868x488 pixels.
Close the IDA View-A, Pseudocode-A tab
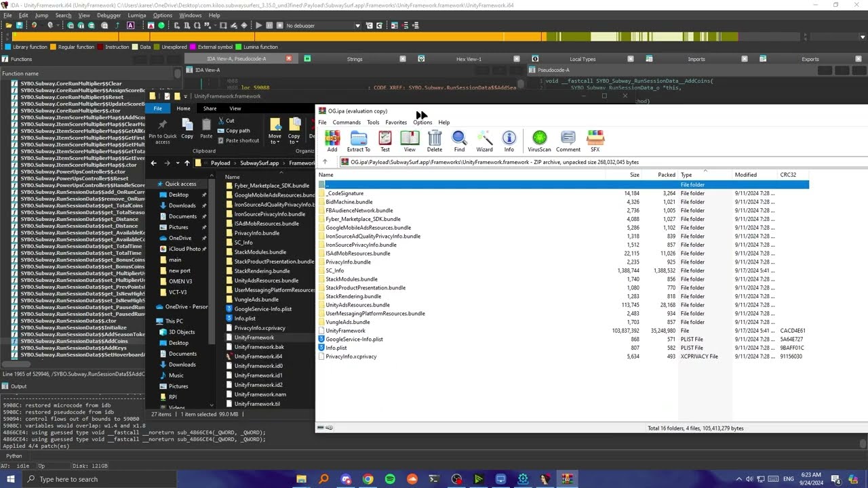coord(289,59)
